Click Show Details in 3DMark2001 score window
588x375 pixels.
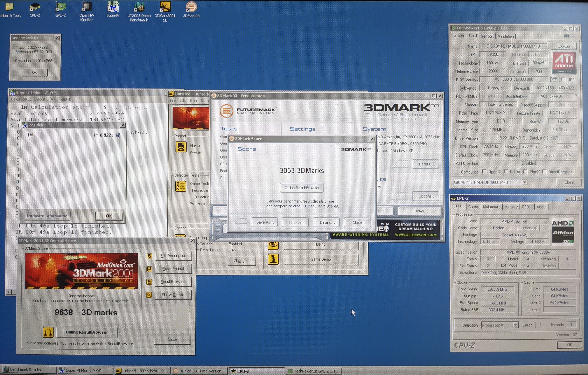tap(173, 295)
